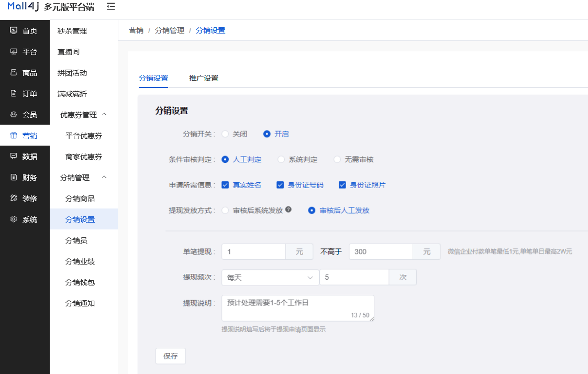
Task: Click the frequency count field showing 5
Action: (354, 277)
